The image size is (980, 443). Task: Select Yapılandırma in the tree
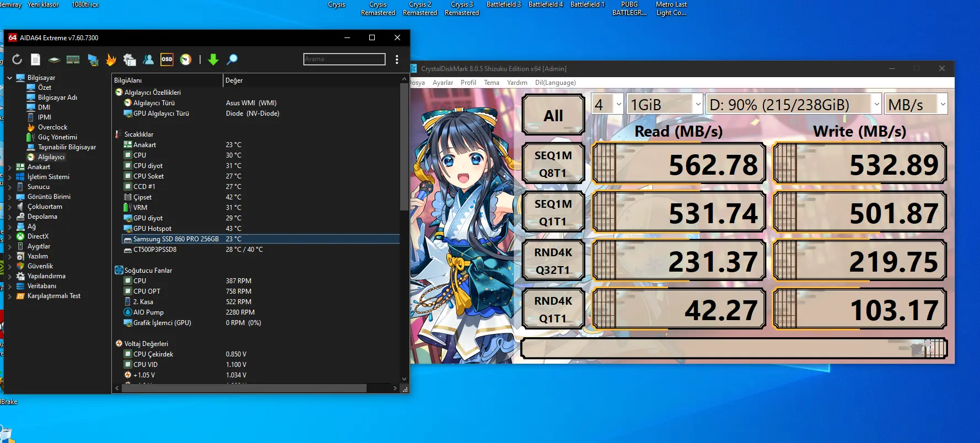point(46,276)
